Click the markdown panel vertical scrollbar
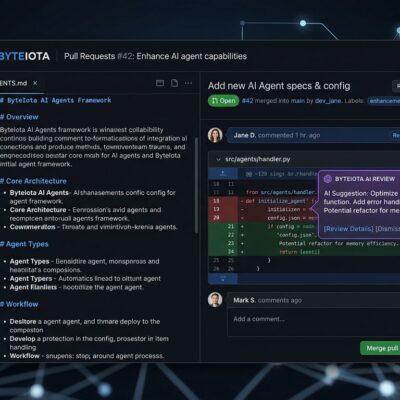Screen dimensions: 400x400 coord(196,185)
